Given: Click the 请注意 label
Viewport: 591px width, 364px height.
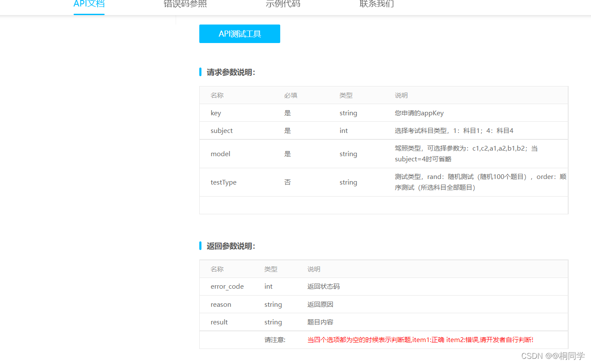Looking at the screenshot, I should coord(275,340).
